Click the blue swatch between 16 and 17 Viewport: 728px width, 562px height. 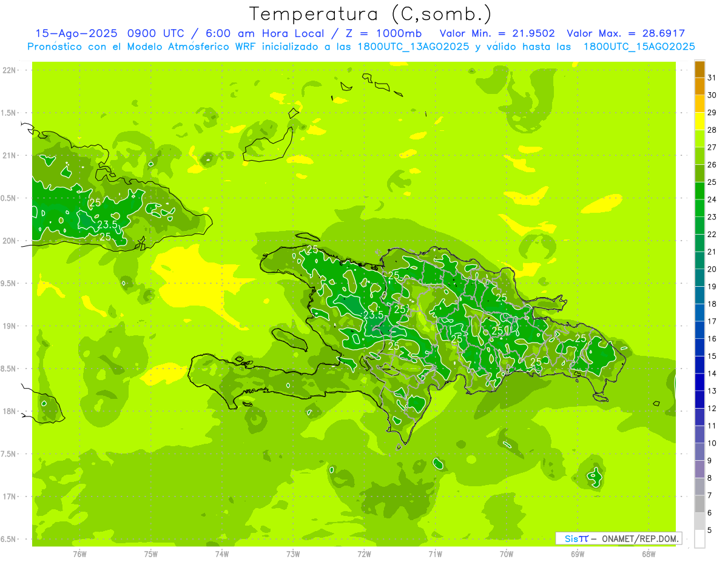pyautogui.click(x=699, y=330)
